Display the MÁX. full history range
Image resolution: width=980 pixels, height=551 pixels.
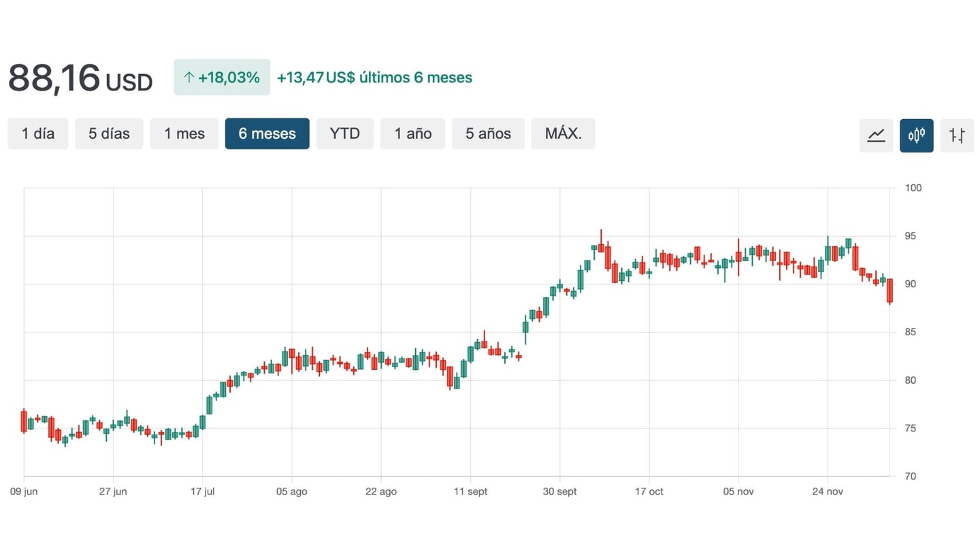[563, 133]
